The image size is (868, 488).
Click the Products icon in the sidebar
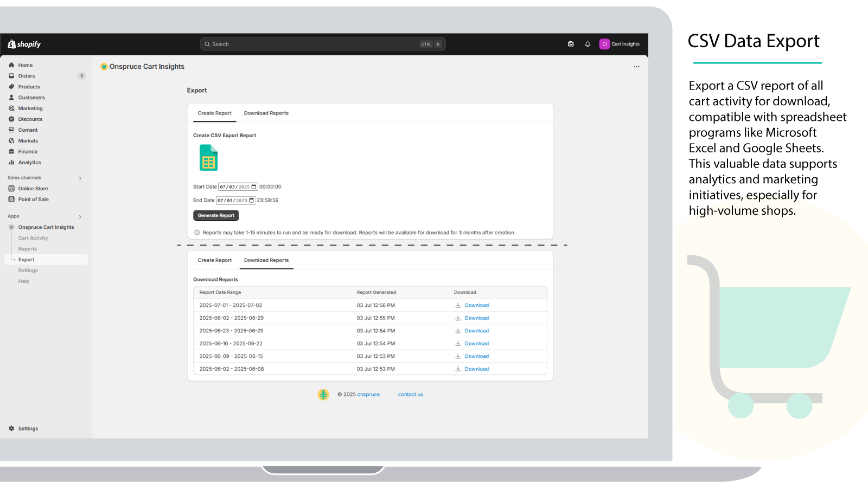[11, 86]
